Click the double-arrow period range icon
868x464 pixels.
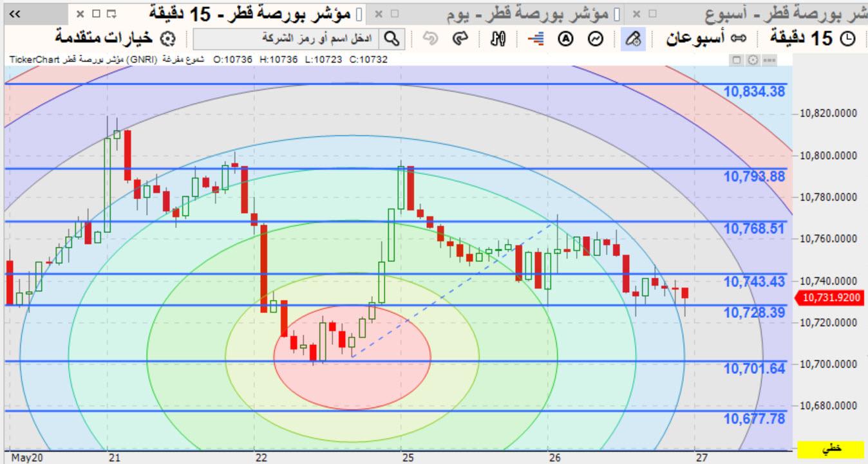[x=738, y=39]
